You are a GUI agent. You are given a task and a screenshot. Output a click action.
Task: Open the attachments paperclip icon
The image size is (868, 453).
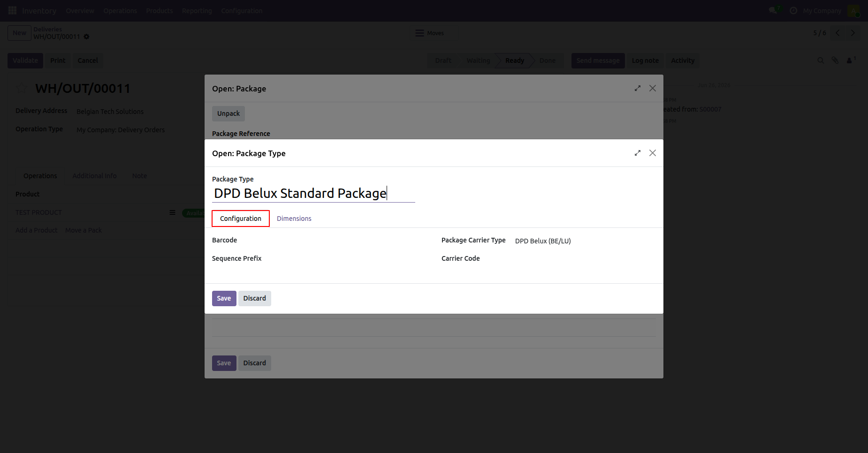835,60
